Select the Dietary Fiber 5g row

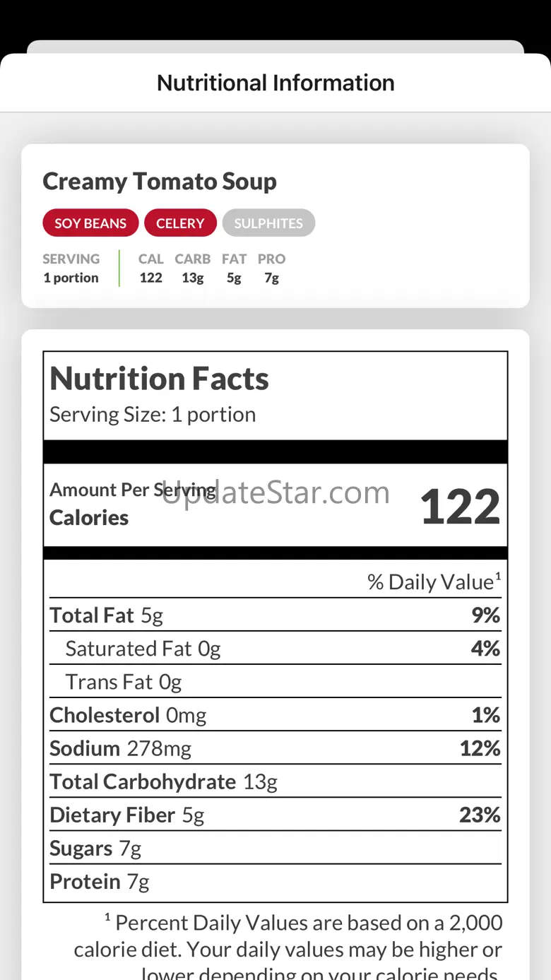pyautogui.click(x=275, y=815)
